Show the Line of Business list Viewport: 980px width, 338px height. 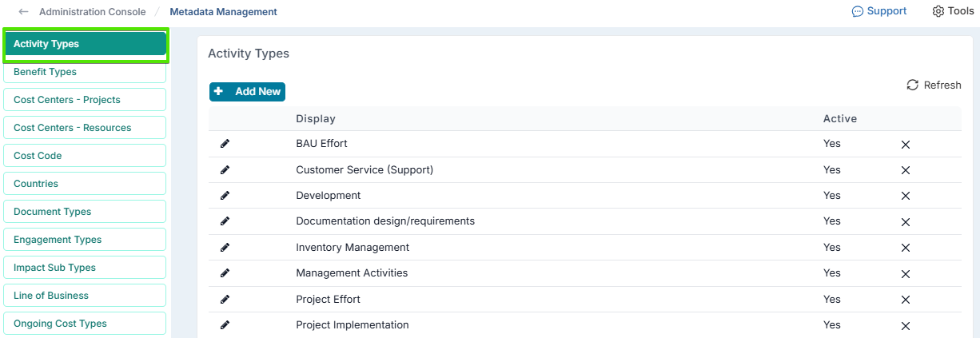(x=85, y=296)
